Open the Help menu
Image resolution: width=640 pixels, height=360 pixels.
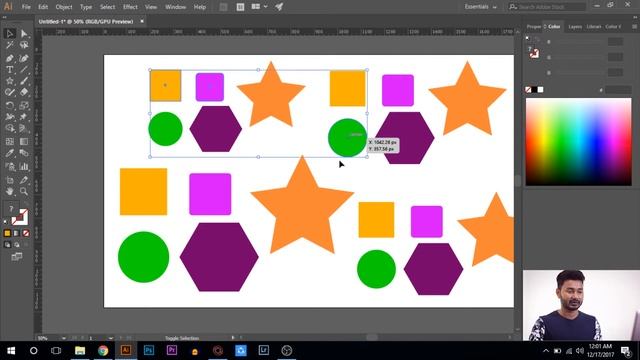coord(200,7)
